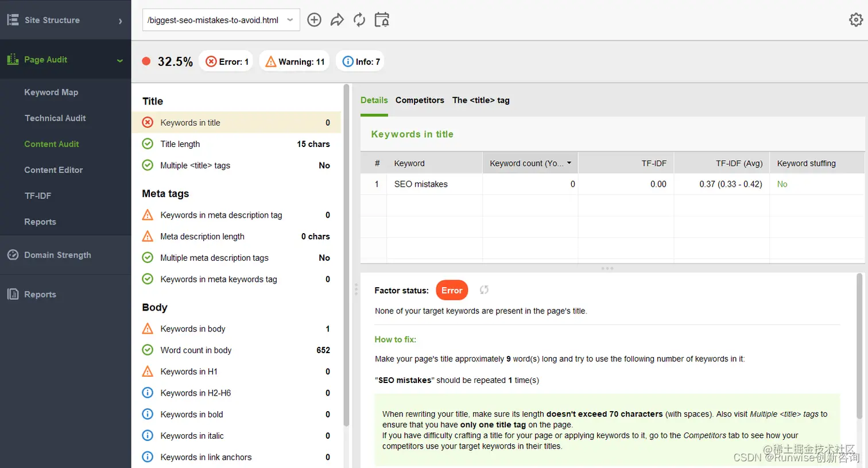868x468 pixels.
Task: Click the check icon beside Multiple meta description tags
Action: pyautogui.click(x=148, y=257)
